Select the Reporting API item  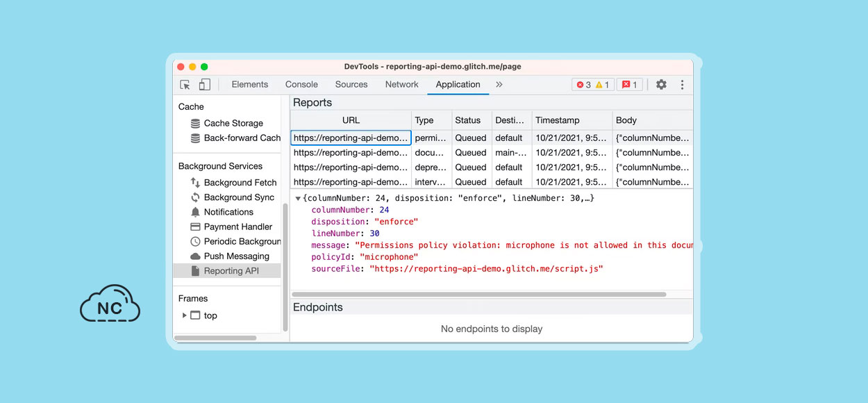click(227, 271)
